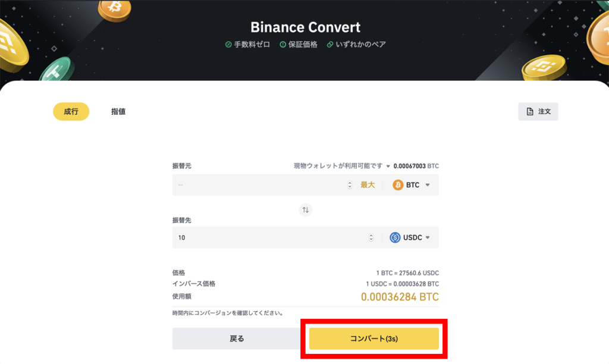Click the 振替先 amount stepper arrows
609x364 pixels.
point(371,237)
